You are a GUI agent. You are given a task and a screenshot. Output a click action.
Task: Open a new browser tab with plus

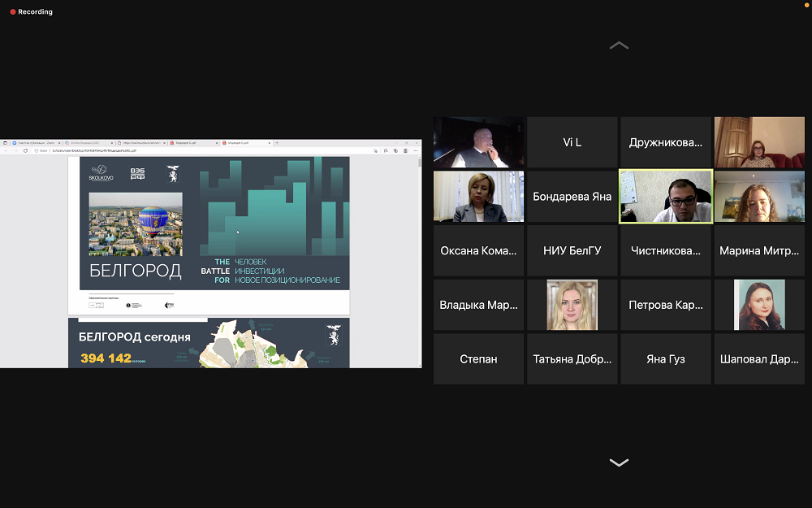pos(277,142)
